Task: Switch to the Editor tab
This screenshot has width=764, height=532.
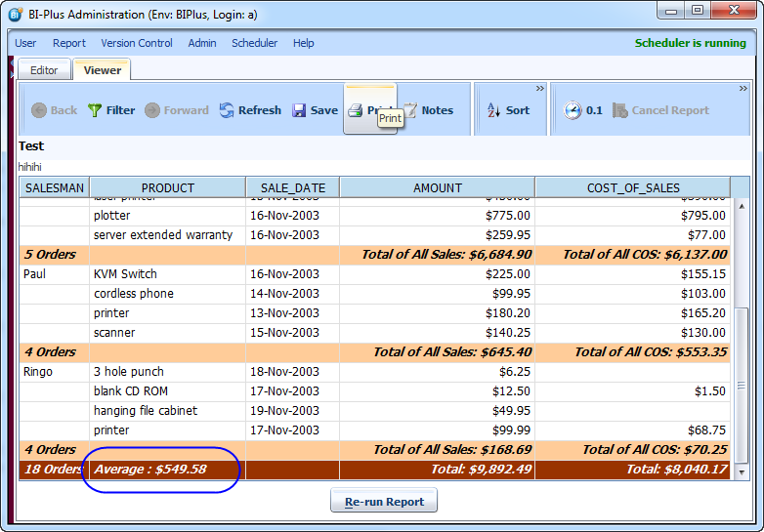Action: [x=44, y=70]
